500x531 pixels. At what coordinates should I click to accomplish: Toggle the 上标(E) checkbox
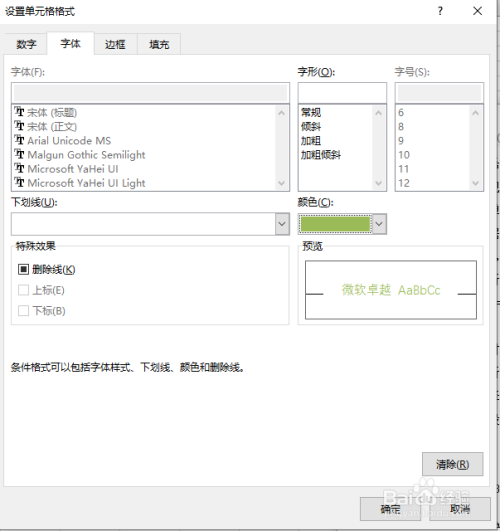coord(23,290)
